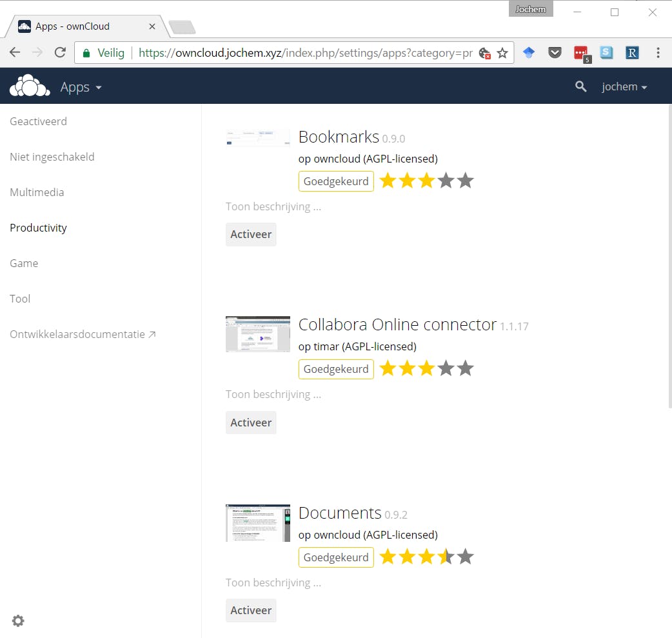Bookmark page with star icon

(x=502, y=53)
